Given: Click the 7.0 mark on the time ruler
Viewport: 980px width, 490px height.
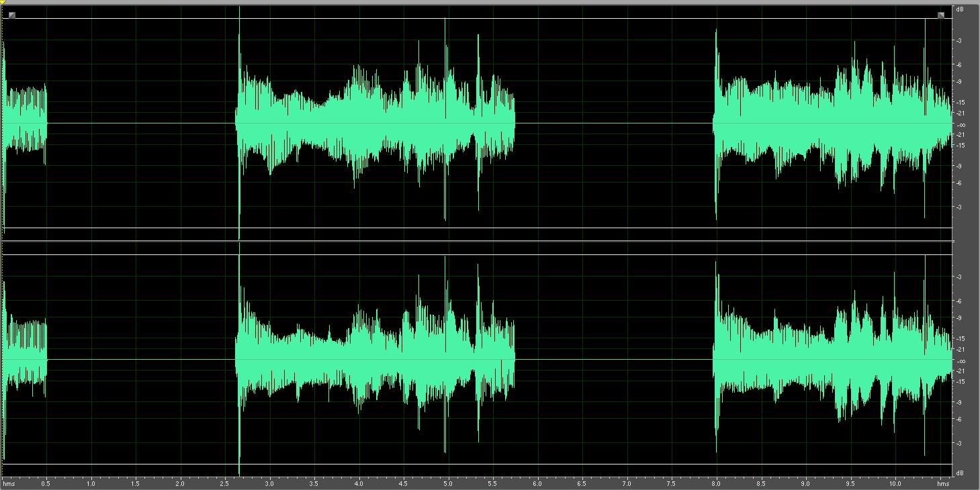Looking at the screenshot, I should point(627,483).
